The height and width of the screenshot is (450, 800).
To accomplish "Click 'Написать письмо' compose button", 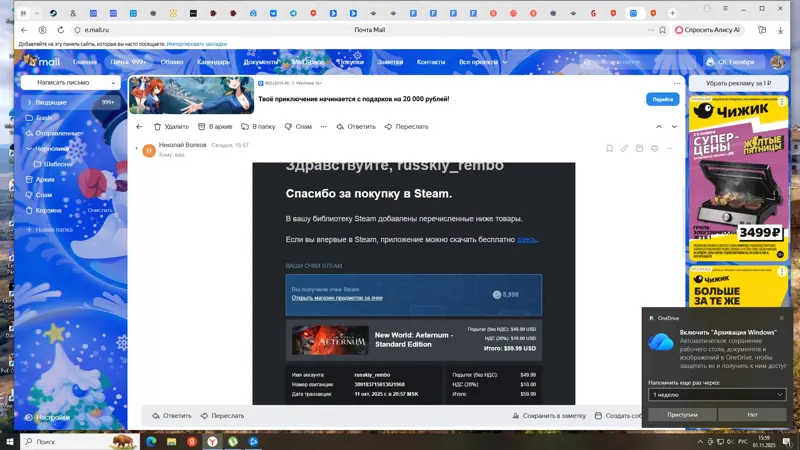I will [x=63, y=83].
